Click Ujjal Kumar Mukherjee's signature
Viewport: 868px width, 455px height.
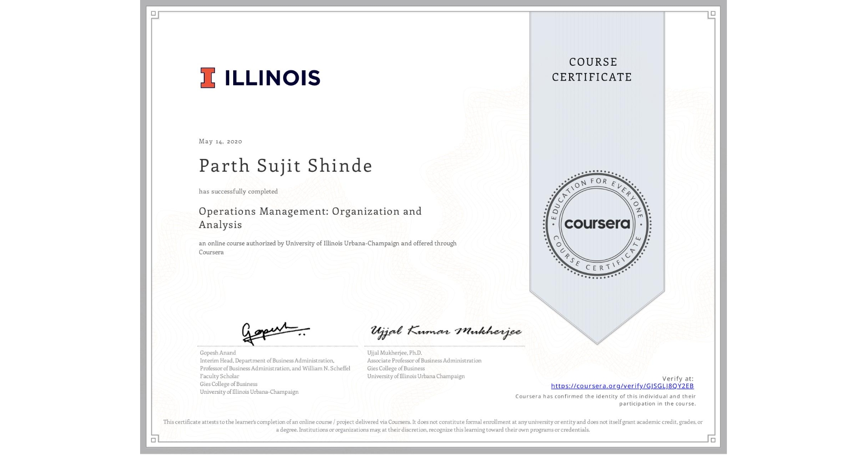446,332
